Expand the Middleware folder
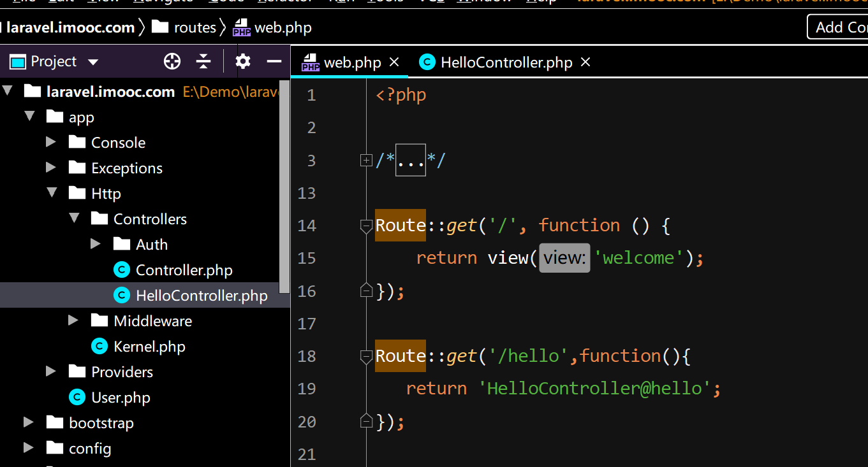The height and width of the screenshot is (467, 868). [x=73, y=320]
